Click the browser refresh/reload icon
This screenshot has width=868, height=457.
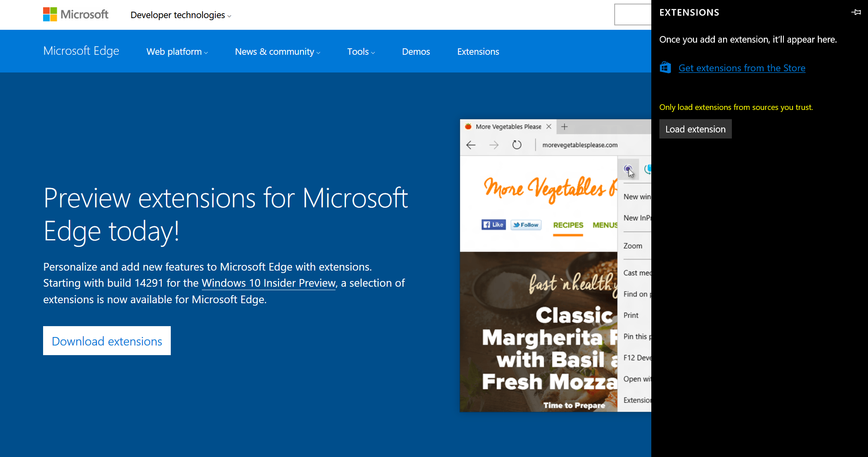(517, 145)
